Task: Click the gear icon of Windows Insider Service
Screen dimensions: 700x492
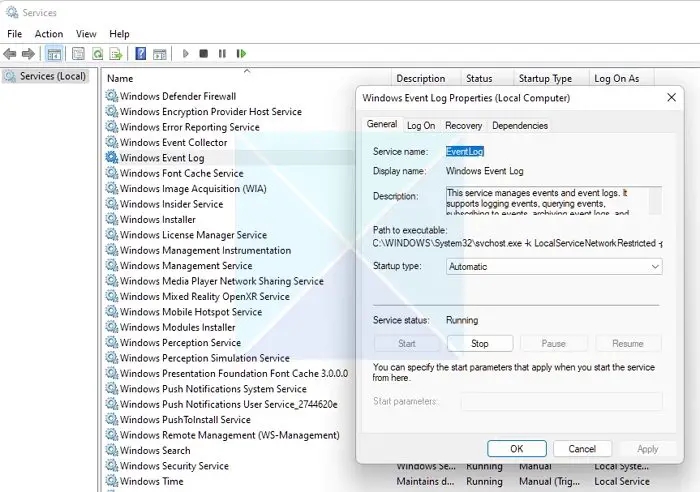Action: (112, 204)
